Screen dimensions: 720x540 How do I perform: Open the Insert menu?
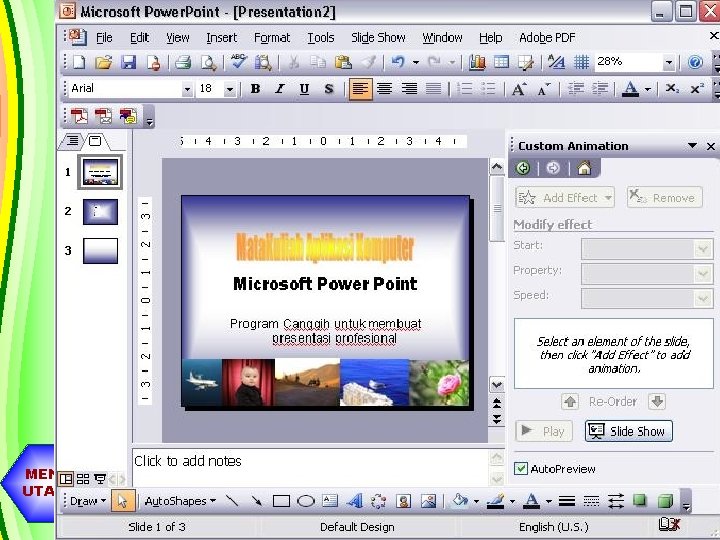click(221, 38)
